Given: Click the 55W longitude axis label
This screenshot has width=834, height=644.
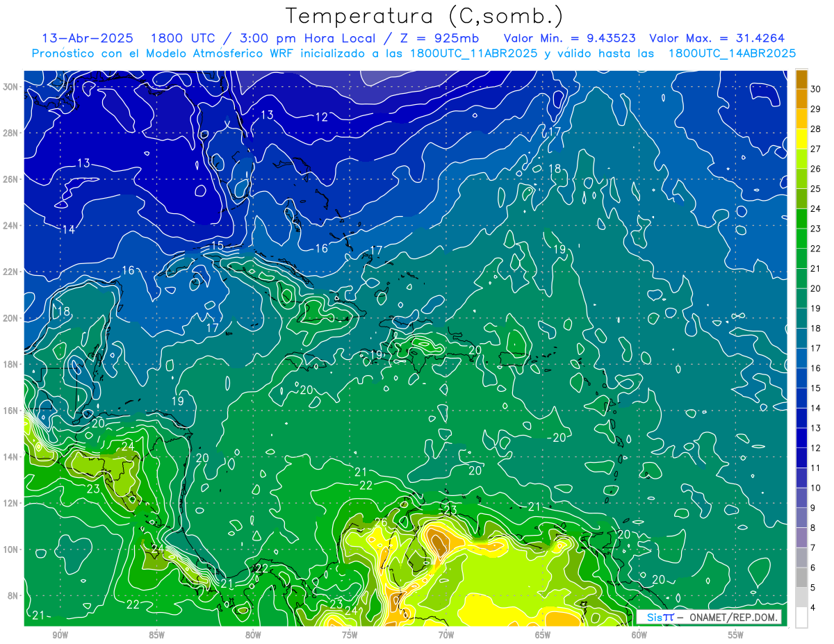Looking at the screenshot, I should tap(735, 635).
